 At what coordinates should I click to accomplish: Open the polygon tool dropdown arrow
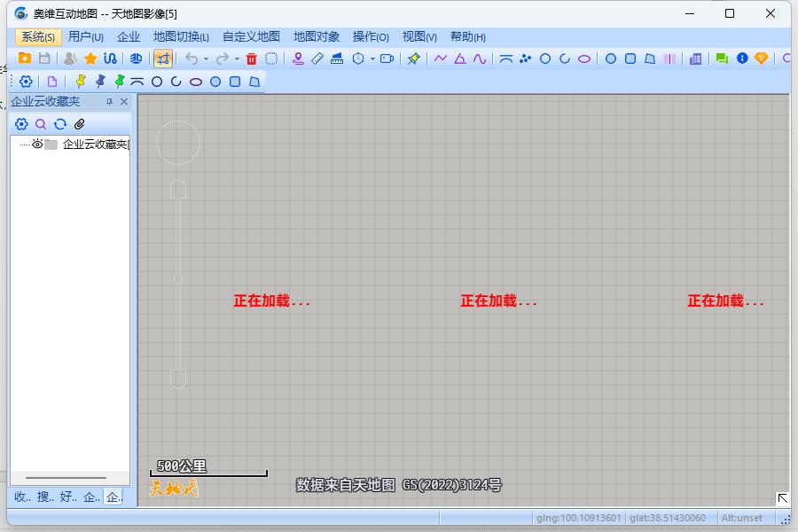coord(373,59)
